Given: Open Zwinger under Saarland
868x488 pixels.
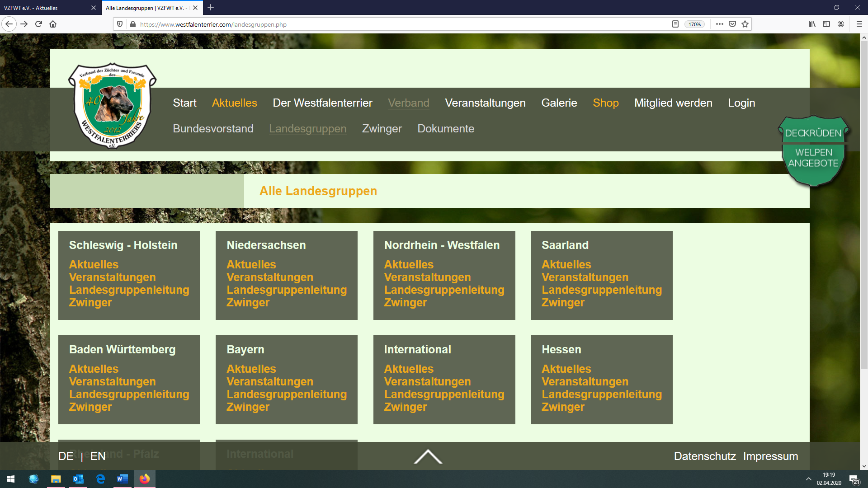Looking at the screenshot, I should [x=563, y=302].
